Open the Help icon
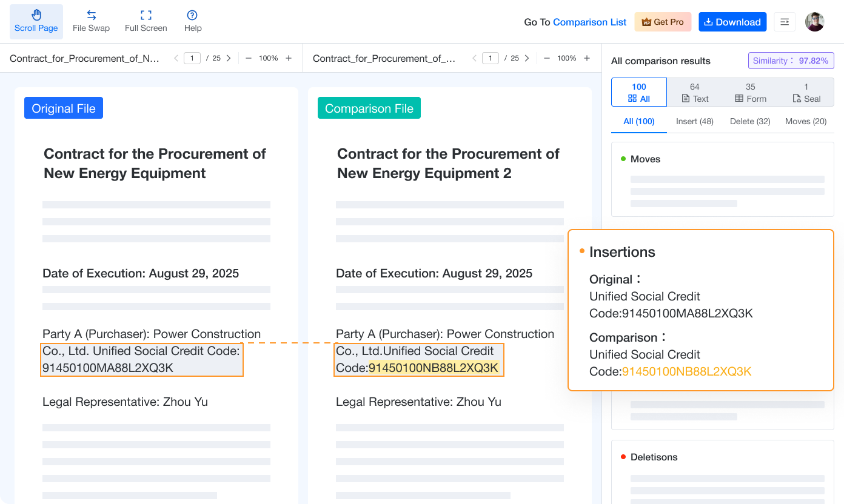The height and width of the screenshot is (504, 844). coord(192,15)
